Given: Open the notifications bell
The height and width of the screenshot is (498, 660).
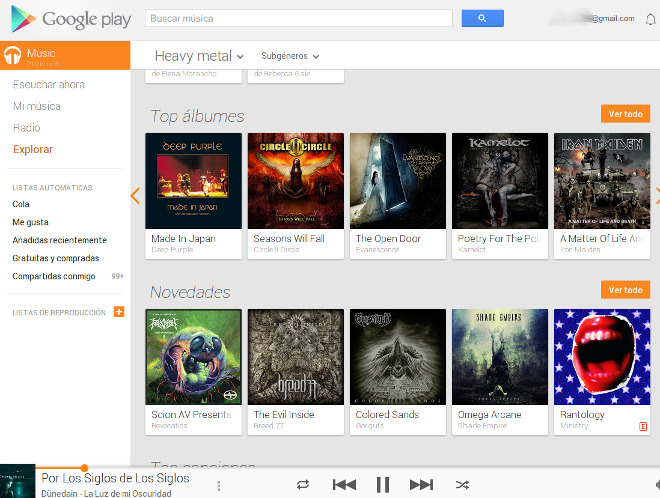Looking at the screenshot, I should (x=650, y=19).
